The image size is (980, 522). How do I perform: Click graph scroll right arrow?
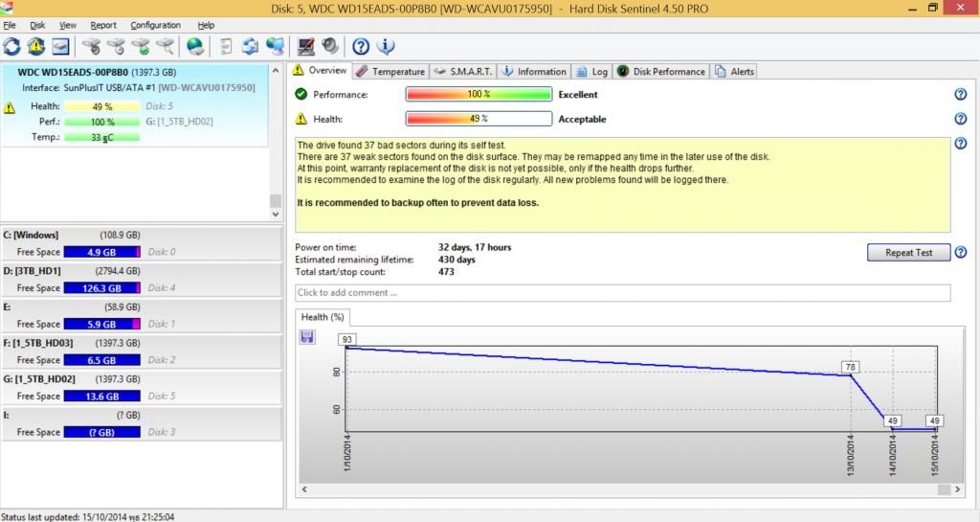point(957,489)
